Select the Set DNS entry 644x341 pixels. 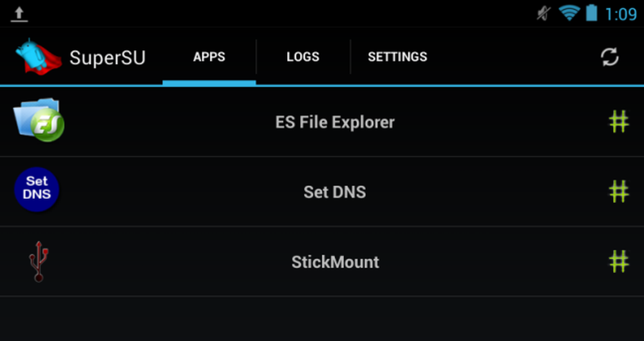(x=322, y=192)
